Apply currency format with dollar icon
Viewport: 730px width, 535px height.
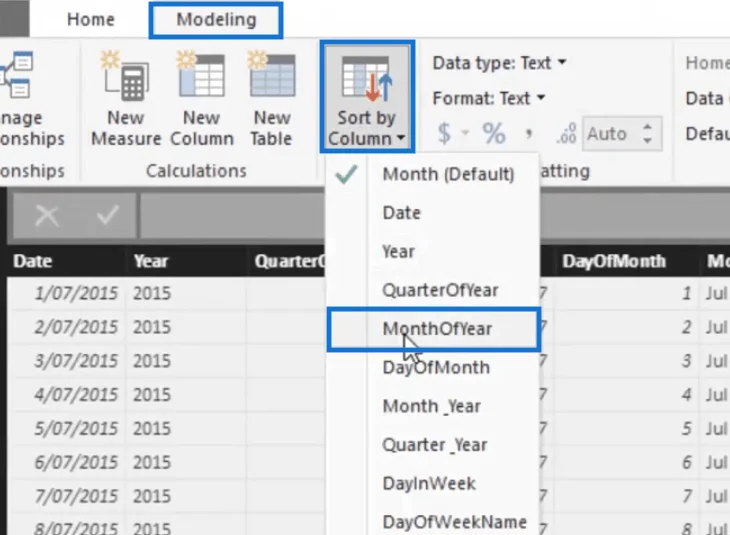point(445,134)
